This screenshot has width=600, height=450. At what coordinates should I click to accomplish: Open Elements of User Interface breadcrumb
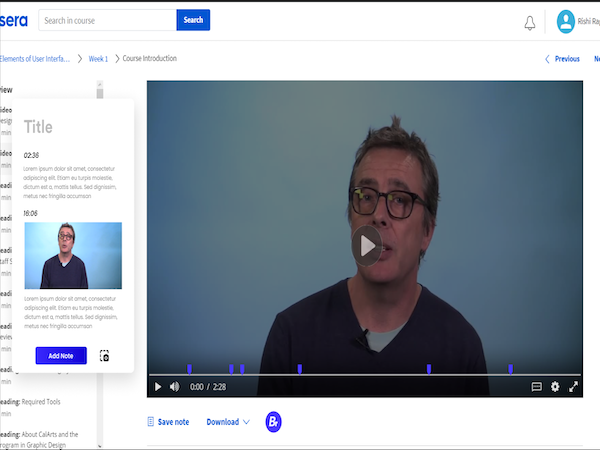(34, 59)
